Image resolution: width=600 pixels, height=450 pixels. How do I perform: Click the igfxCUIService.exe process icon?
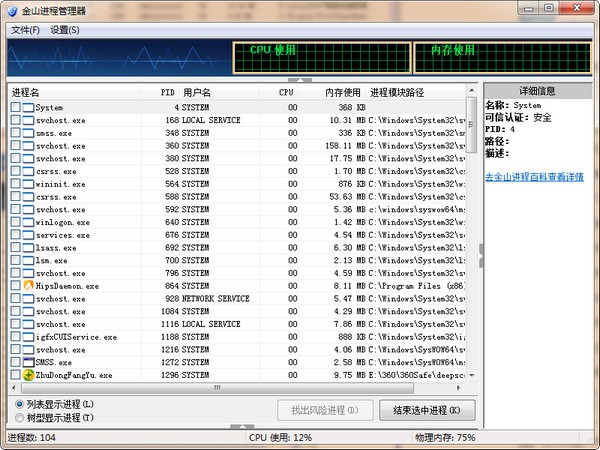click(x=28, y=337)
